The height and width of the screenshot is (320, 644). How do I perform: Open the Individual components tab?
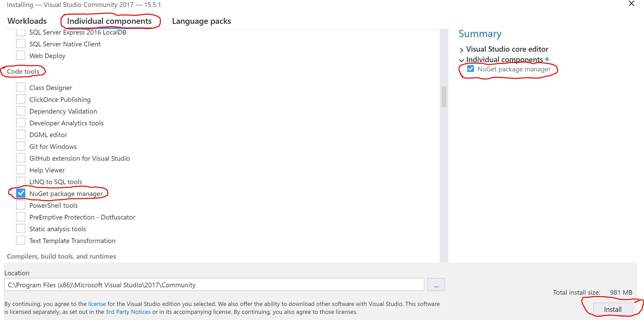[109, 21]
